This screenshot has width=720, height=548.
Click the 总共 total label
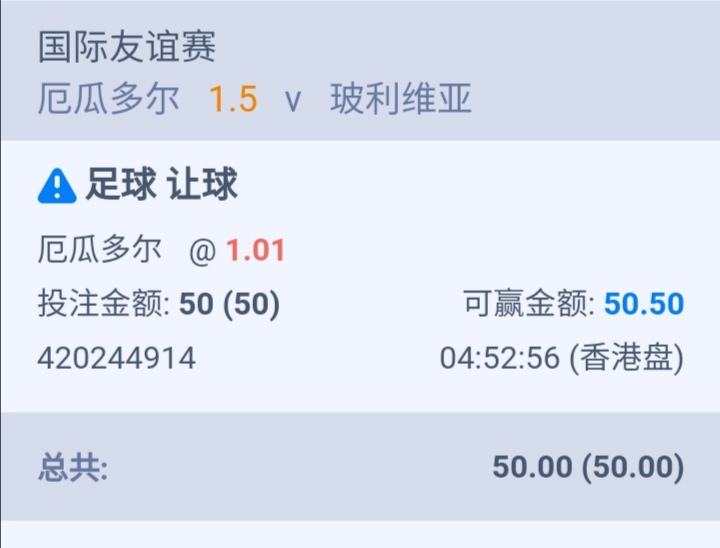pyautogui.click(x=73, y=467)
